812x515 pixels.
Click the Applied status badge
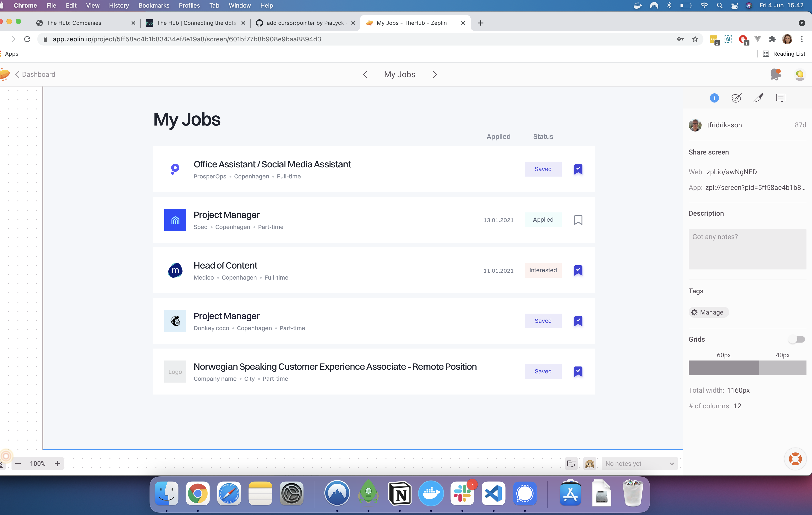[x=543, y=220]
